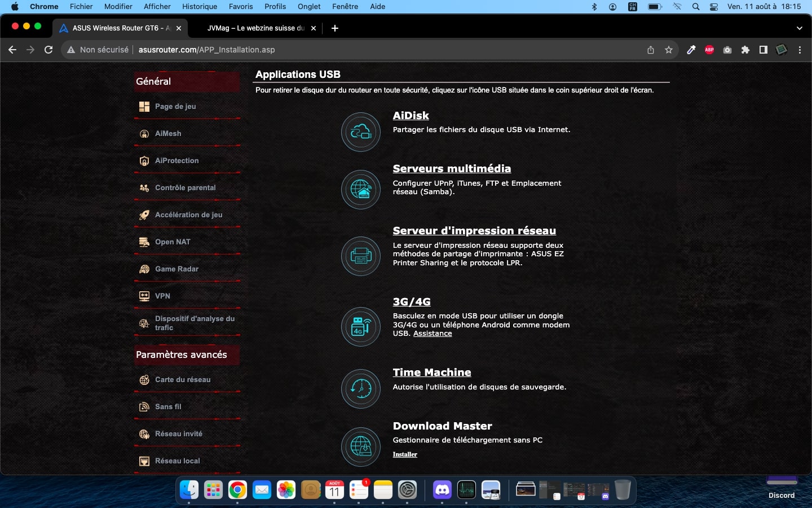
Task: Bookmark this page with star icon
Action: tap(669, 50)
